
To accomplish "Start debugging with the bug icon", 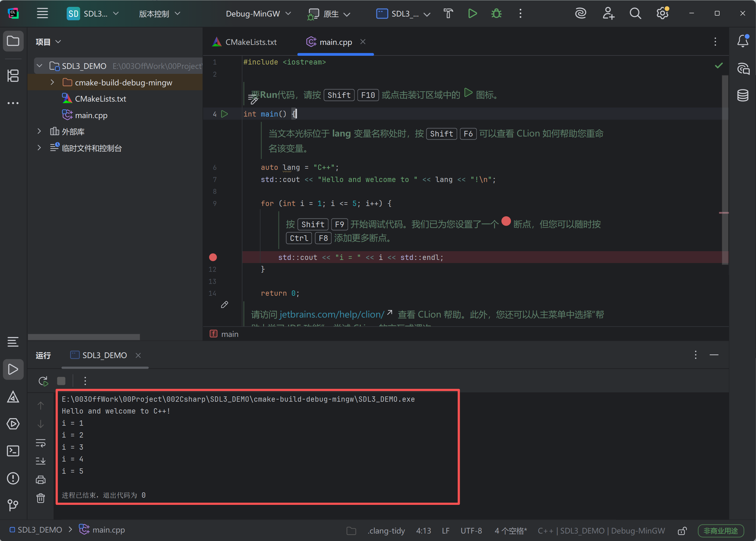I will tap(496, 14).
